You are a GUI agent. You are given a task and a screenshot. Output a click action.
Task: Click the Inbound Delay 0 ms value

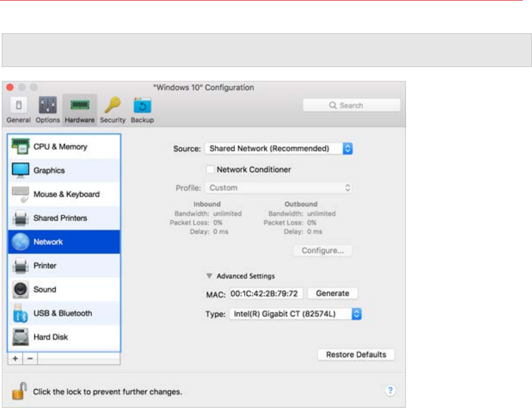click(220, 232)
